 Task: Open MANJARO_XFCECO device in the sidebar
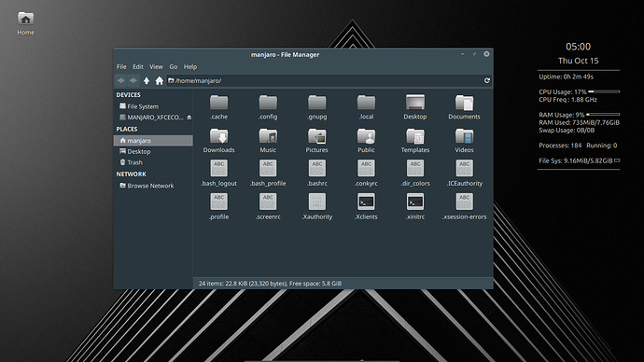(150, 118)
